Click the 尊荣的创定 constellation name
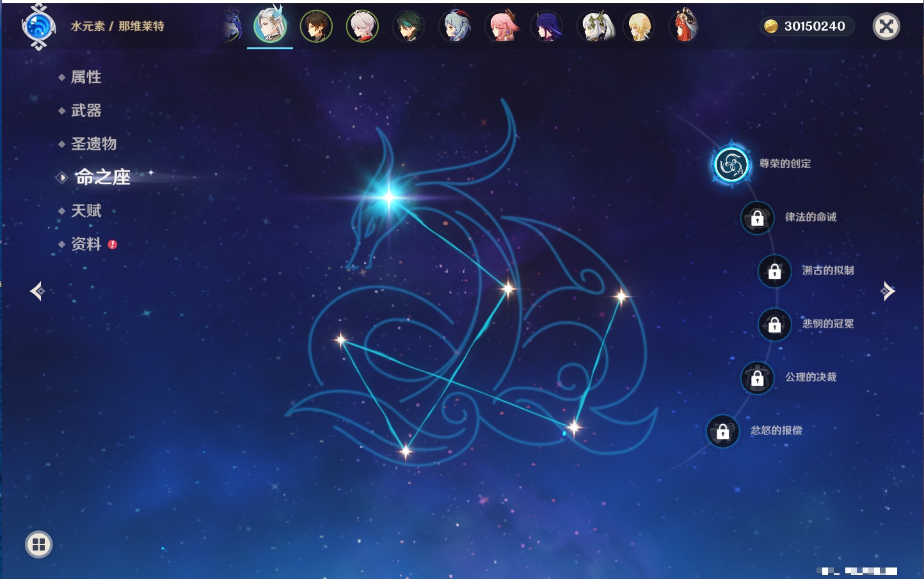Image resolution: width=924 pixels, height=579 pixels. [785, 164]
